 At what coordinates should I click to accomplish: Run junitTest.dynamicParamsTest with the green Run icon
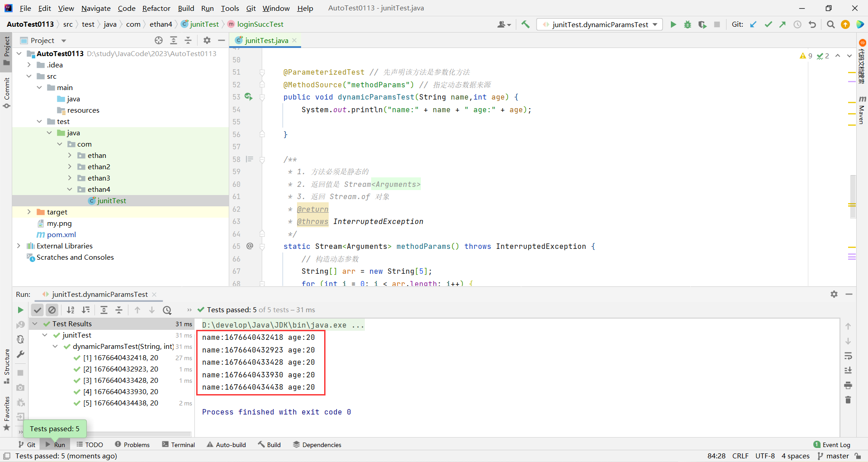673,24
